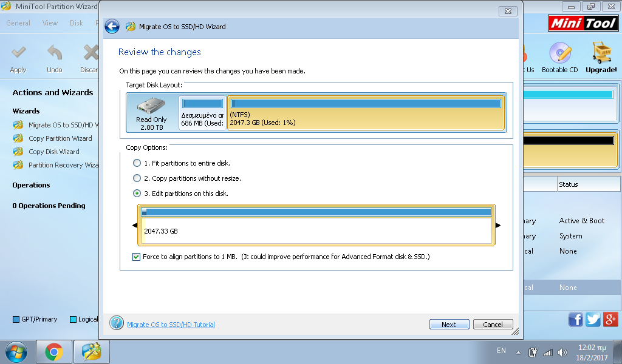Select the 686 MB reserved partition

pyautogui.click(x=202, y=113)
